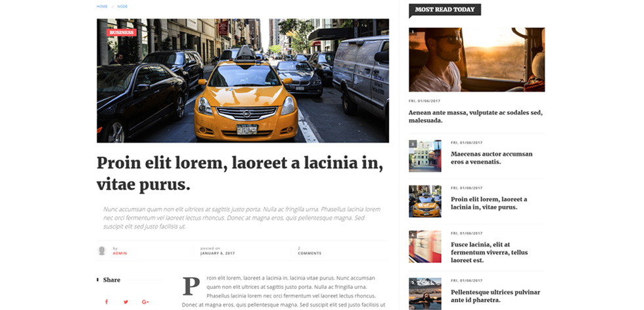Open Fusce lacinia, elit at fermentum article
Image resolution: width=644 pixels, height=310 pixels.
(489, 252)
